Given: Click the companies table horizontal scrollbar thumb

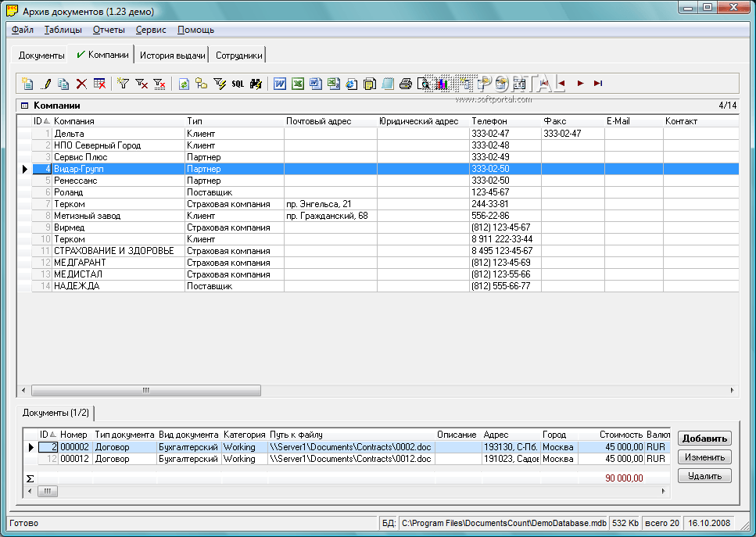Looking at the screenshot, I should (146, 390).
